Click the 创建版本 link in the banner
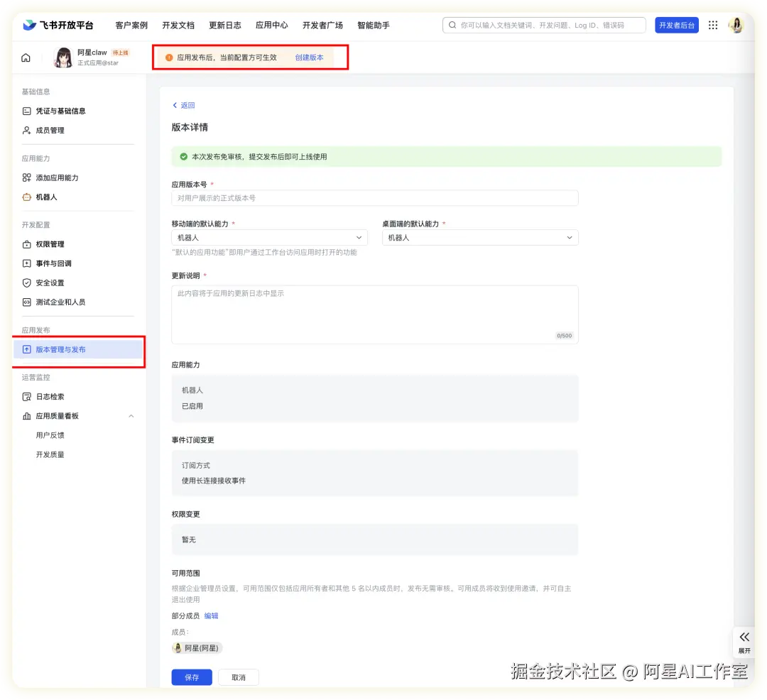The width and height of the screenshot is (767, 700). (x=308, y=58)
